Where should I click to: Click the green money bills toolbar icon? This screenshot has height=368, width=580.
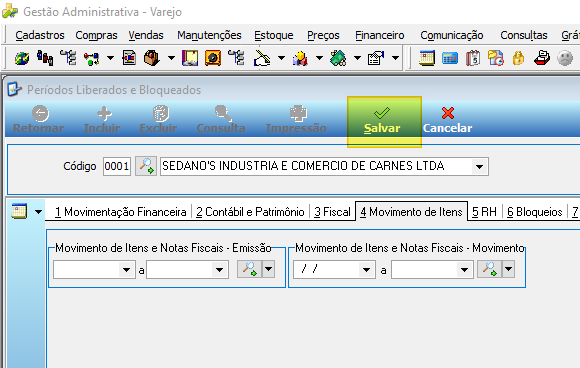click(x=338, y=58)
